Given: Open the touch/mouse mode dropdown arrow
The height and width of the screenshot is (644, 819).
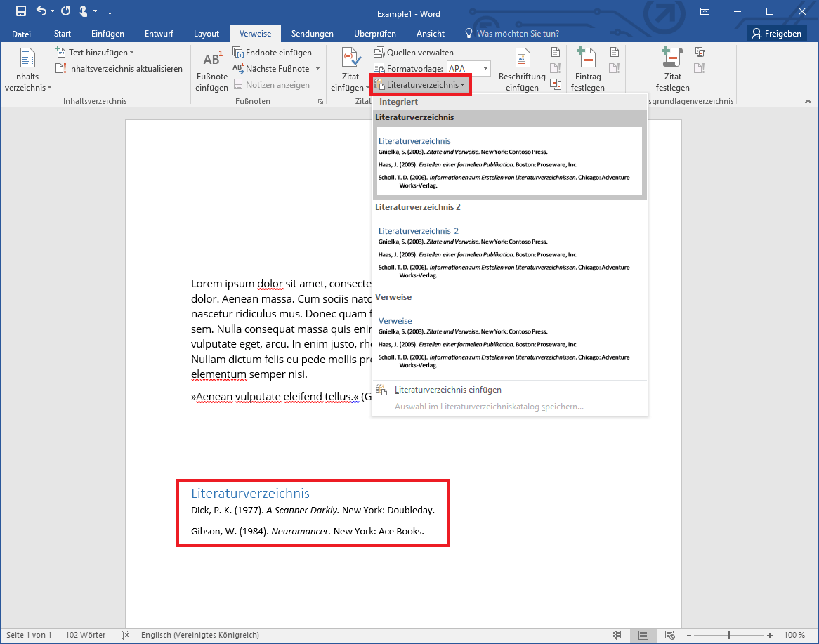Looking at the screenshot, I should point(95,11).
